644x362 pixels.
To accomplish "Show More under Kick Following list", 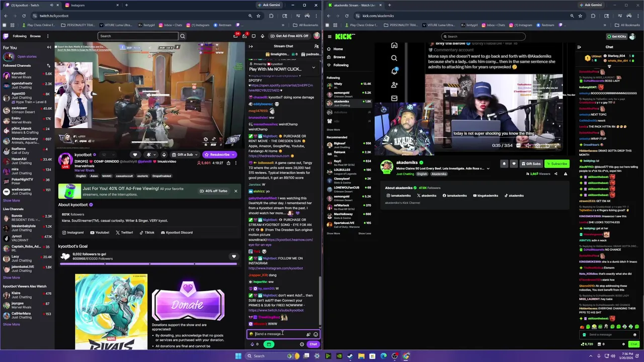I will 333,130.
